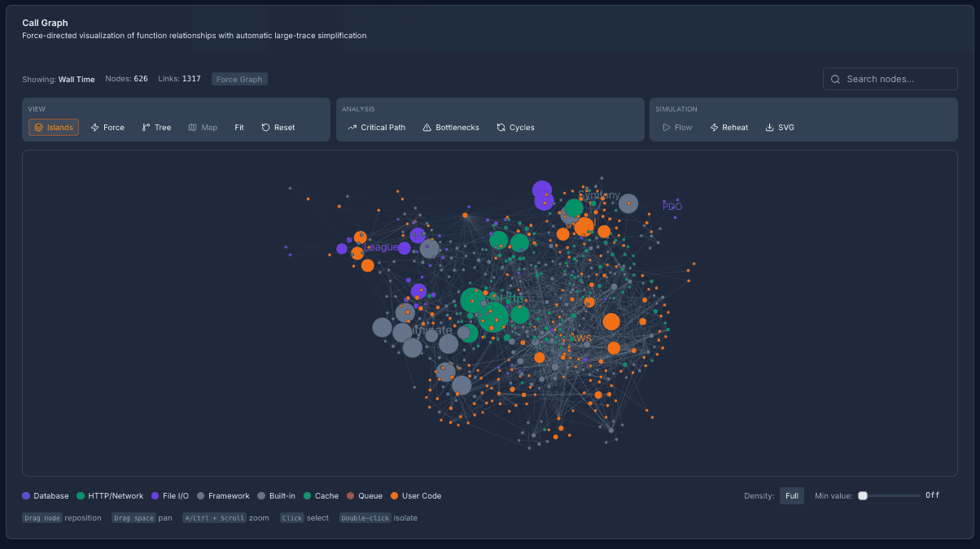This screenshot has width=980, height=549.
Task: Select the large gray node beside Symfony label
Action: point(628,203)
